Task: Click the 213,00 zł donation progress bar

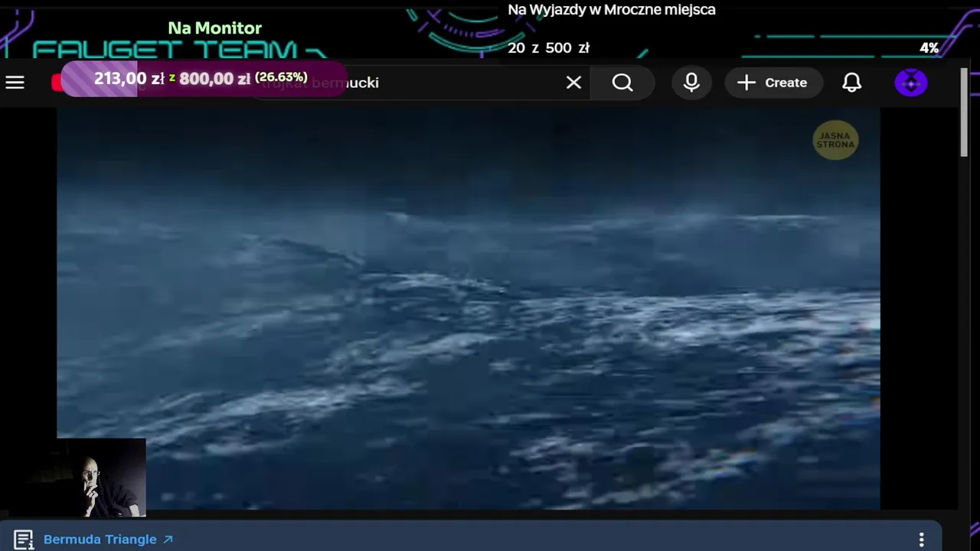Action: (x=204, y=78)
